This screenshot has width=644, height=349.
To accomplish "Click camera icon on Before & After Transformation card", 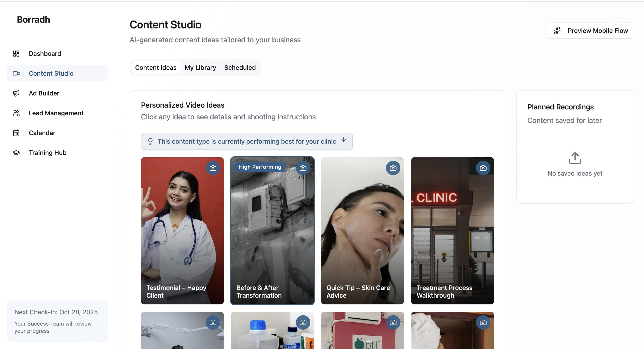I will pos(303,168).
